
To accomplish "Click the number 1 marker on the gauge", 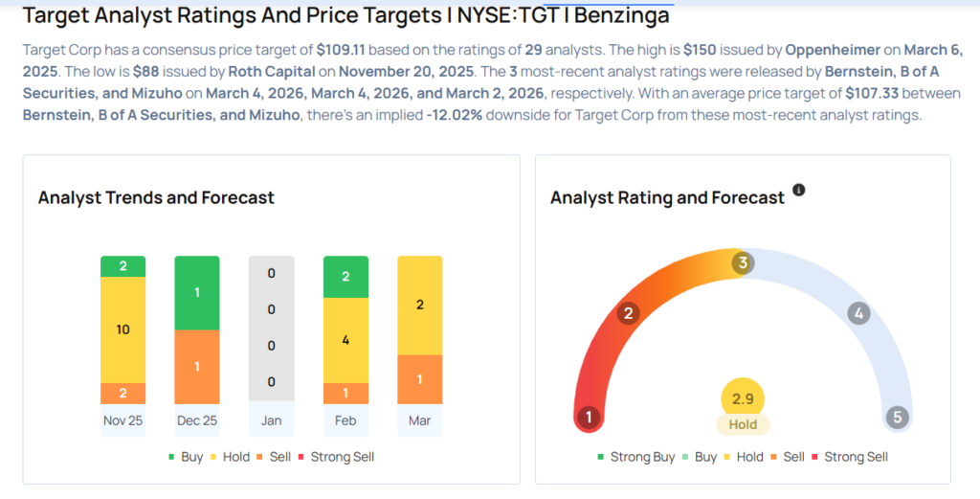I will [x=590, y=418].
